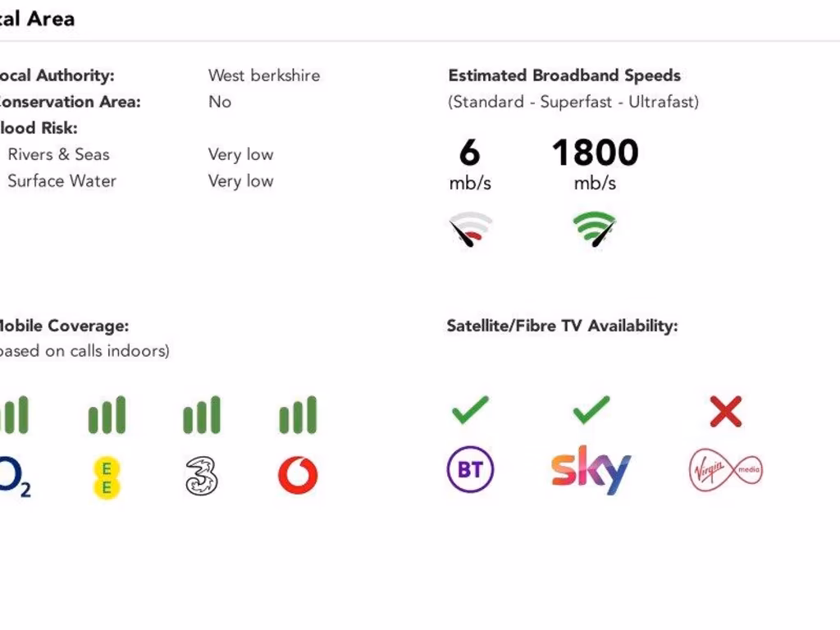This screenshot has width=840, height=630.
Task: Click the Sky logo icon
Action: [591, 470]
